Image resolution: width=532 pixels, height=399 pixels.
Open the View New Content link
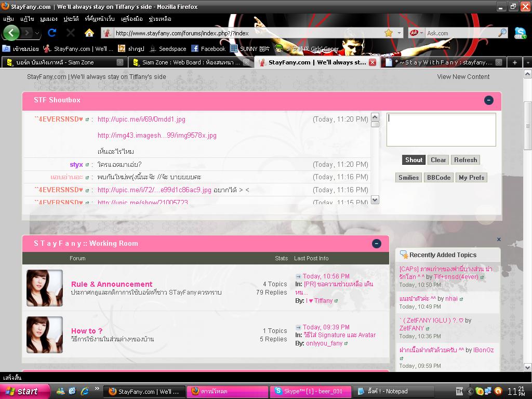coord(463,77)
